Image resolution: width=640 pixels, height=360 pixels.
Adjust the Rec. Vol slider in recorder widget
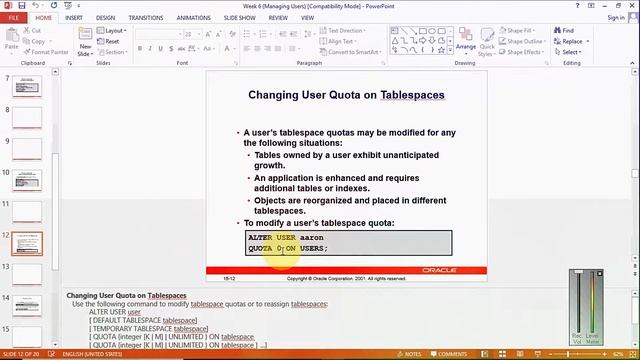tap(578, 303)
